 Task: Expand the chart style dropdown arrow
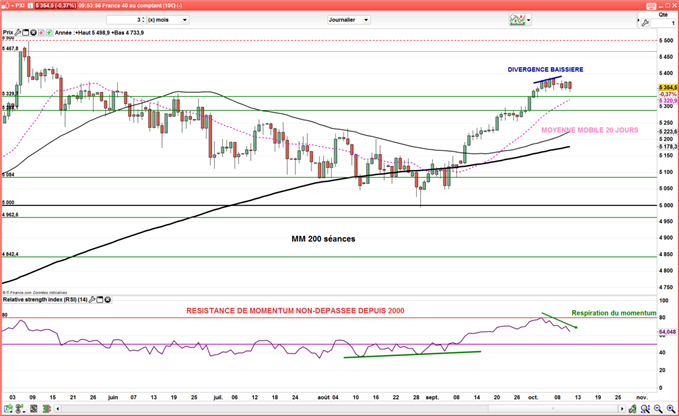tap(529, 20)
